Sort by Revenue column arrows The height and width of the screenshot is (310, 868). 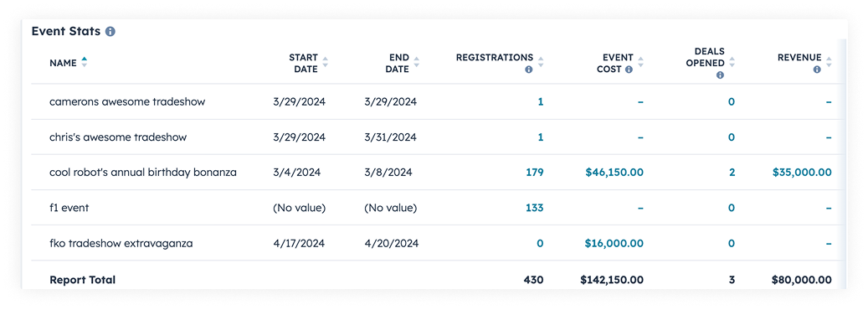(829, 62)
